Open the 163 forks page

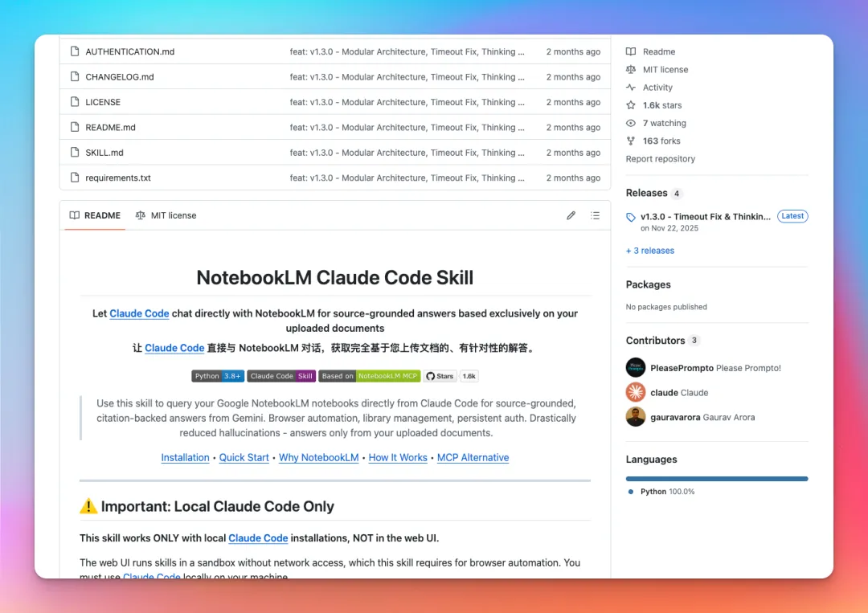point(661,141)
